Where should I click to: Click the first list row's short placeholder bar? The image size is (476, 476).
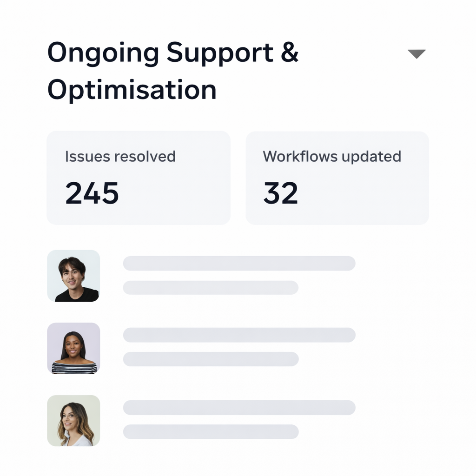211,287
